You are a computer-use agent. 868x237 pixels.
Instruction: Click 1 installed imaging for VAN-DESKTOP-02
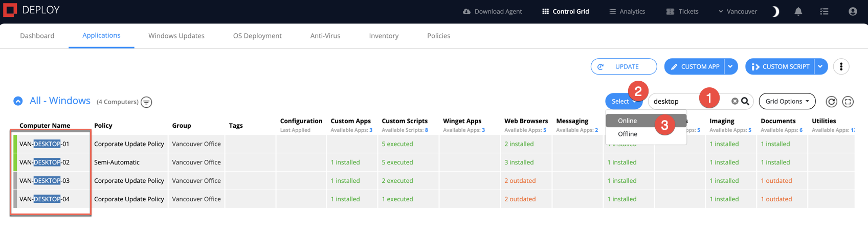click(x=724, y=162)
